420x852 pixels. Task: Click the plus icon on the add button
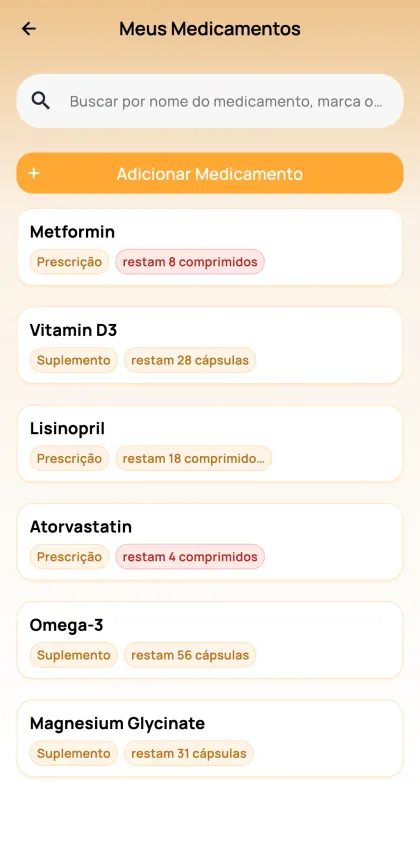[34, 173]
